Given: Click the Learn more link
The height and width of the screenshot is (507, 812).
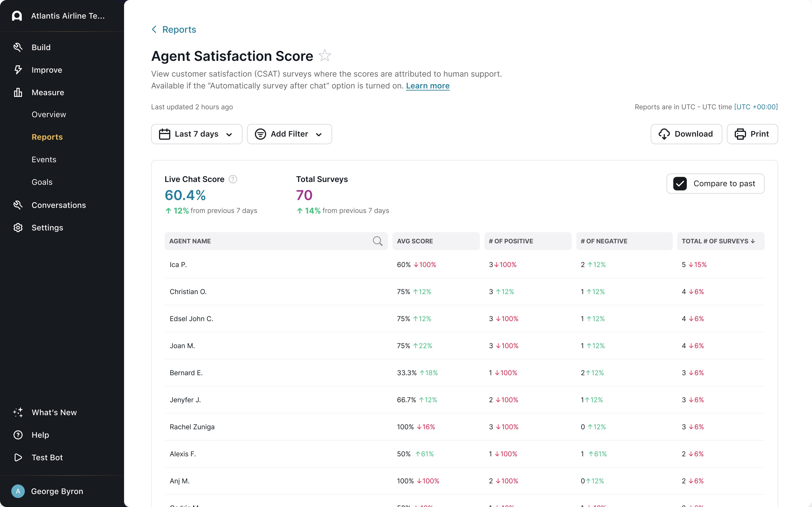Looking at the screenshot, I should 427,86.
